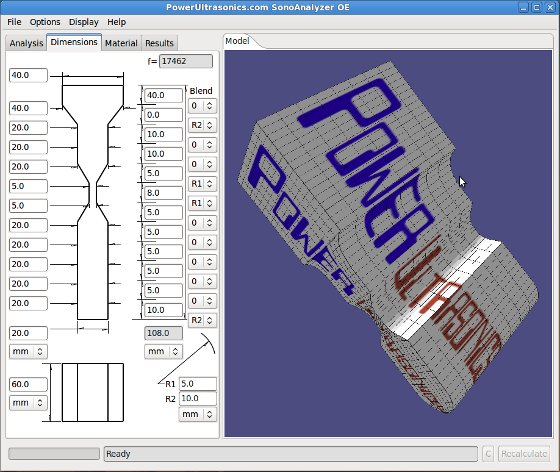
Task: Open the mm unit selector under the 108.0 field
Action: 164,351
